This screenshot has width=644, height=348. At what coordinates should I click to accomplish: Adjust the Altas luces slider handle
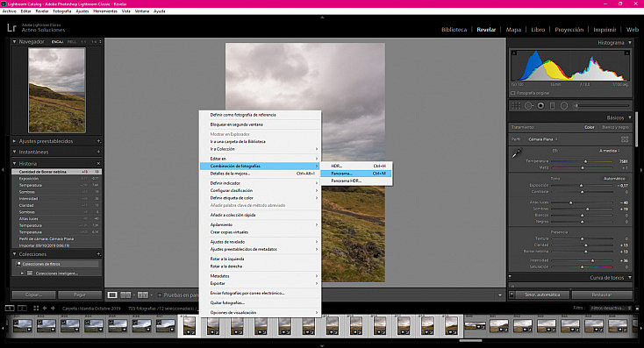570,202
